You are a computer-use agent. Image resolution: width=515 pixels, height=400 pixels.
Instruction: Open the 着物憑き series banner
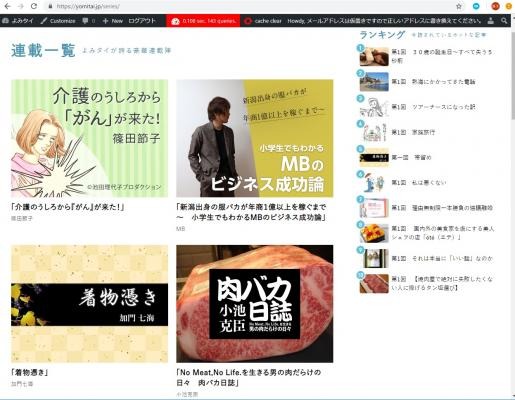tap(90, 304)
